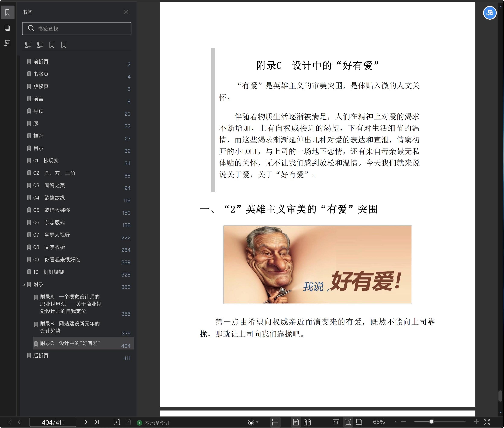
Task: Open eye protection mode dropdown arrow
Action: point(258,422)
